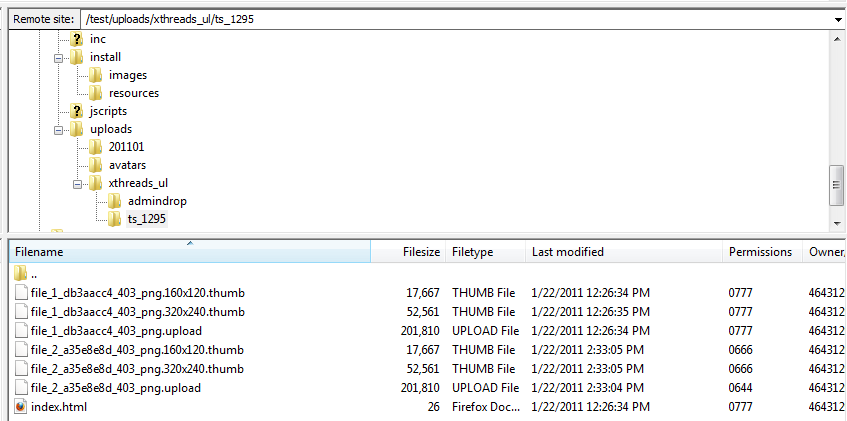The width and height of the screenshot is (847, 421).
Task: Collapse the uploads folder tree node
Action: point(59,129)
